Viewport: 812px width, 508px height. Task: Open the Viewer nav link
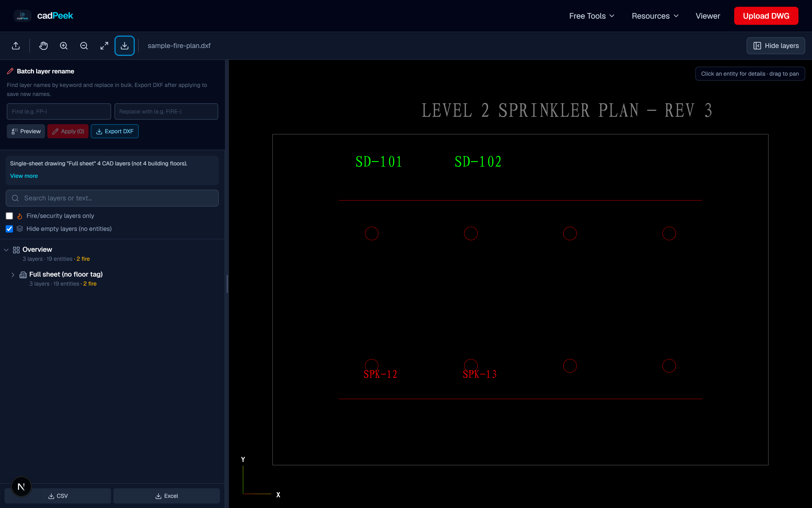pos(708,16)
